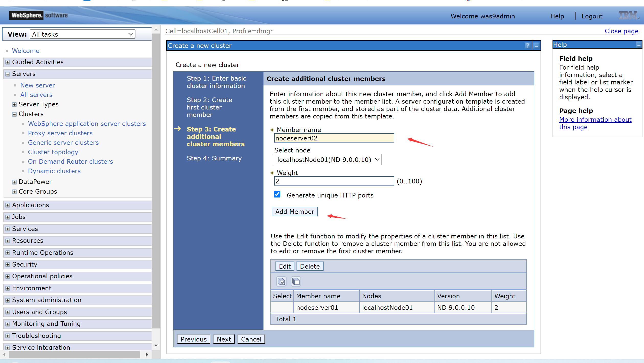Viewport: 644px width, 363px height.
Task: Open On Demand Router clusters link
Action: click(71, 161)
